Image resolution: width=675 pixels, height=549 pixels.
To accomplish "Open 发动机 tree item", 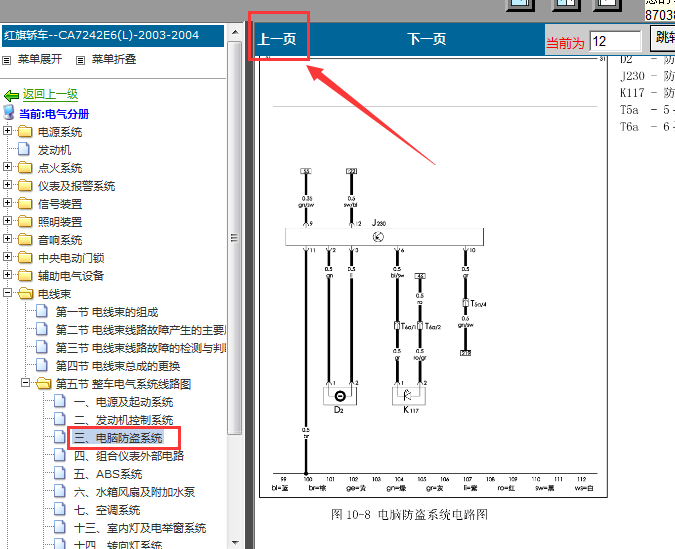I will coord(54,150).
